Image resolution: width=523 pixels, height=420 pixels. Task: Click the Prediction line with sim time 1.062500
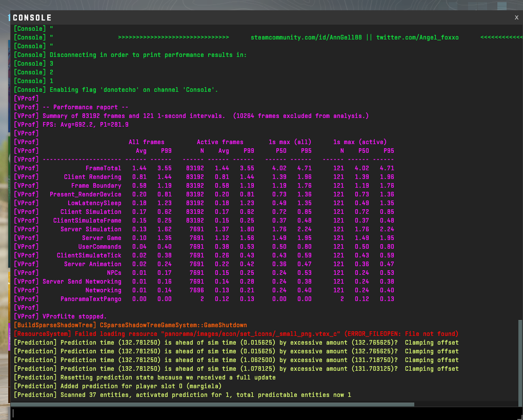coord(236,360)
